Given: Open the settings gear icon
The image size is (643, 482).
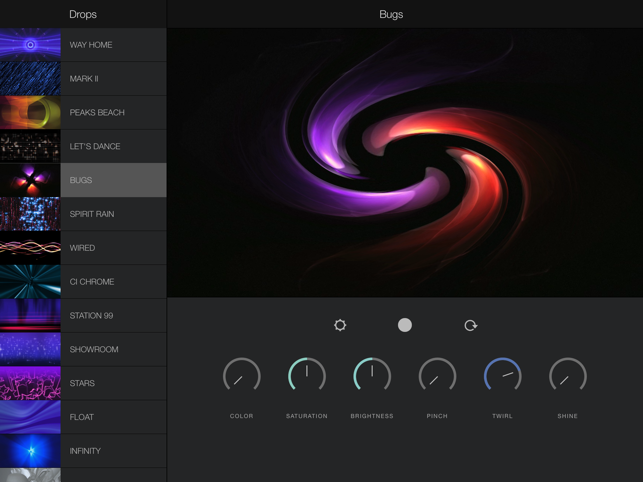Looking at the screenshot, I should tap(340, 325).
